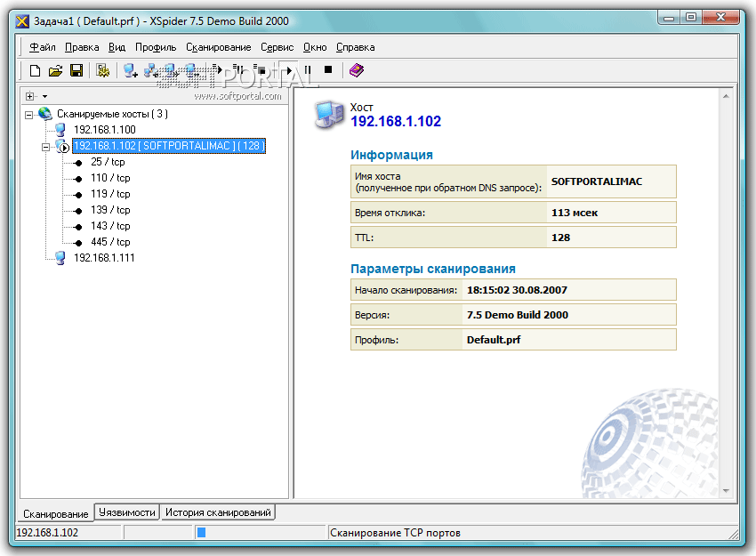Select port 143 / tcp
The width and height of the screenshot is (756, 556).
point(110,226)
